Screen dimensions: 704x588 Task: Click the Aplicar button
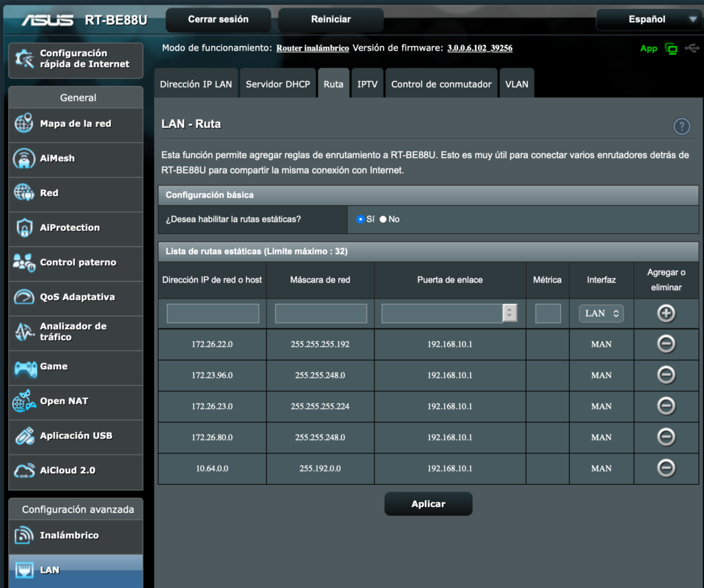click(x=428, y=504)
